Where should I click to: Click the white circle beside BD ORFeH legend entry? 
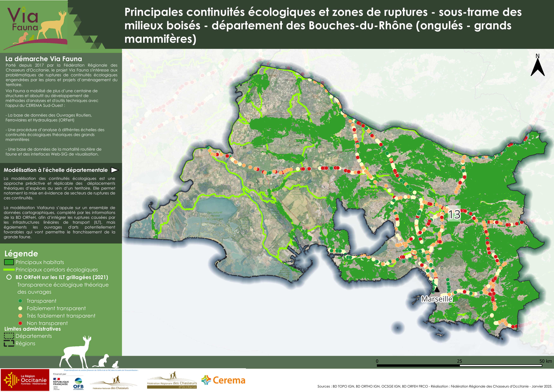[x=9, y=277]
